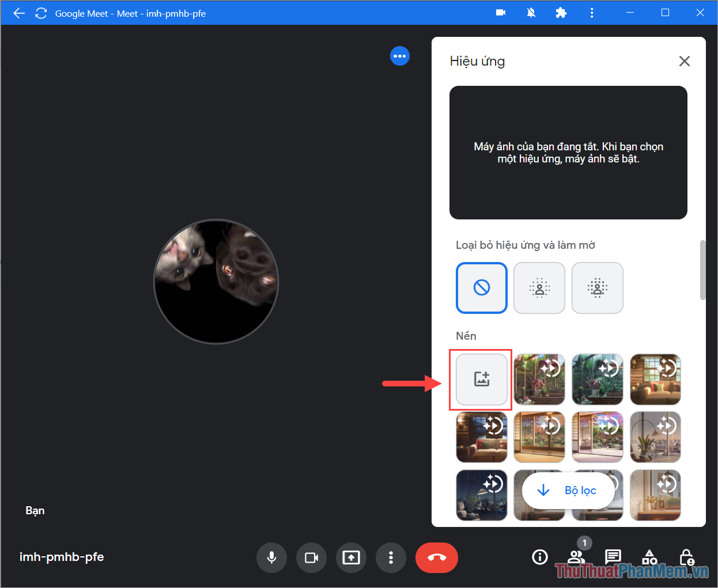Open the in-call more options menu

point(391,557)
